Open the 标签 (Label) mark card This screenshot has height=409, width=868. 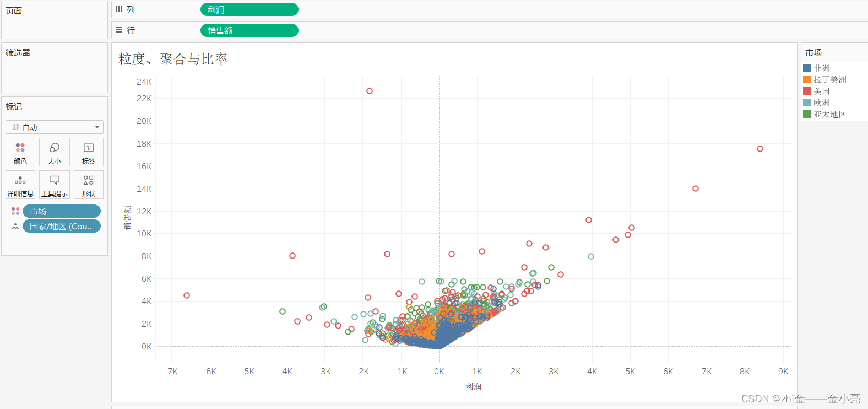click(89, 152)
